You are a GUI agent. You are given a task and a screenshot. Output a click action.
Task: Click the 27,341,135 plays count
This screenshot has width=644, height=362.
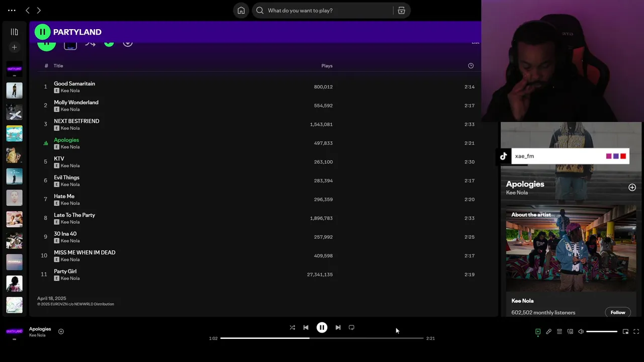click(320, 275)
